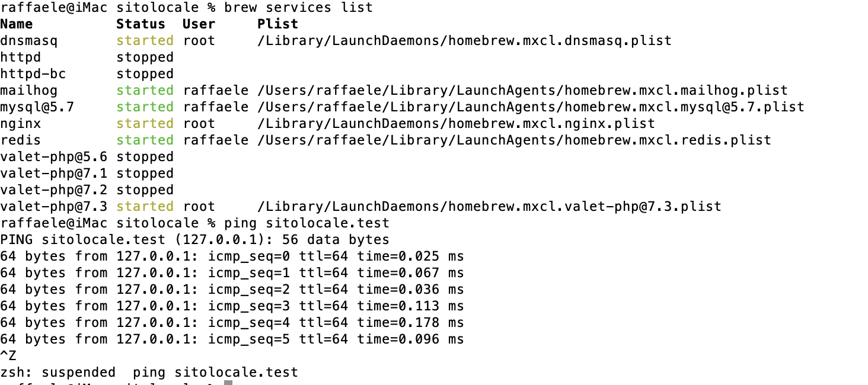Click the PING sitolocale.test header line
868x385 pixels.
pos(194,240)
